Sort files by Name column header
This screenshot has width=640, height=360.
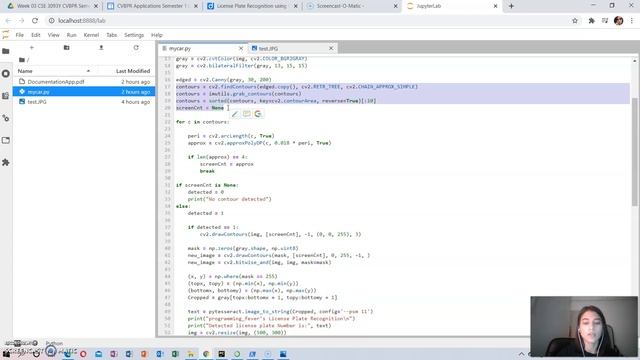tap(53, 71)
